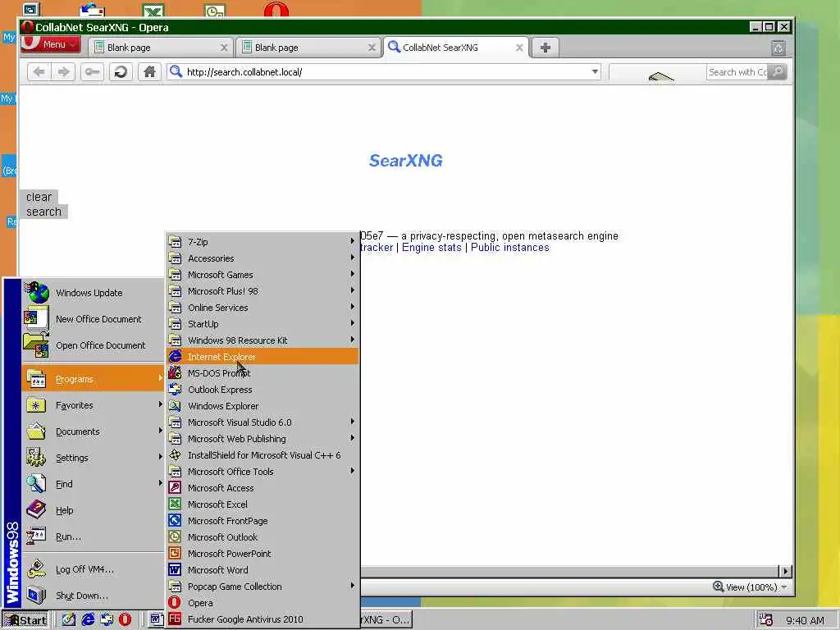Click the toolbar search magnifier button
Viewport: 840px width, 630px height.
pos(778,72)
